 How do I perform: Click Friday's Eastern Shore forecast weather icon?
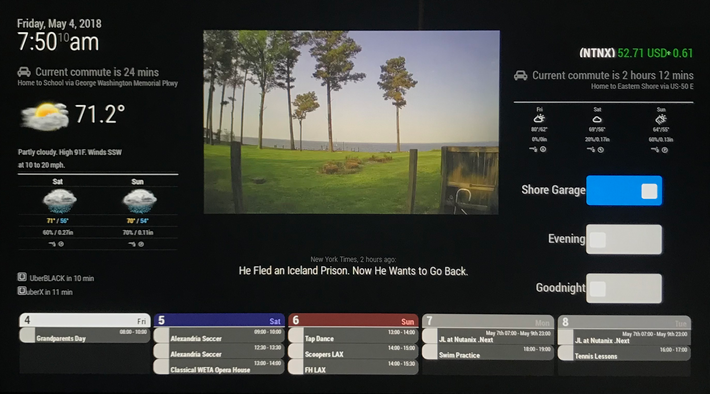[539, 119]
